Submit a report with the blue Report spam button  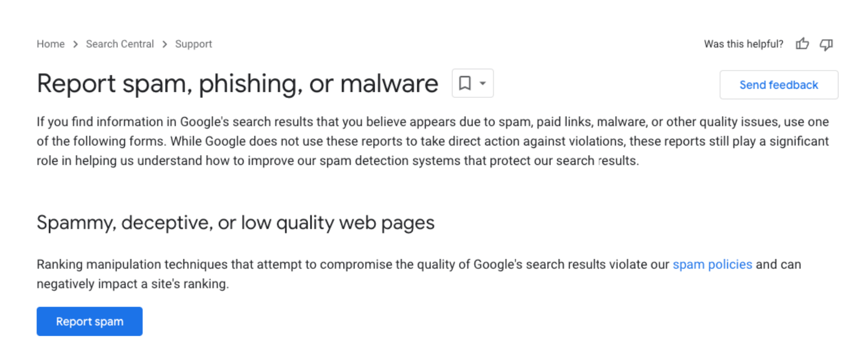pos(89,321)
